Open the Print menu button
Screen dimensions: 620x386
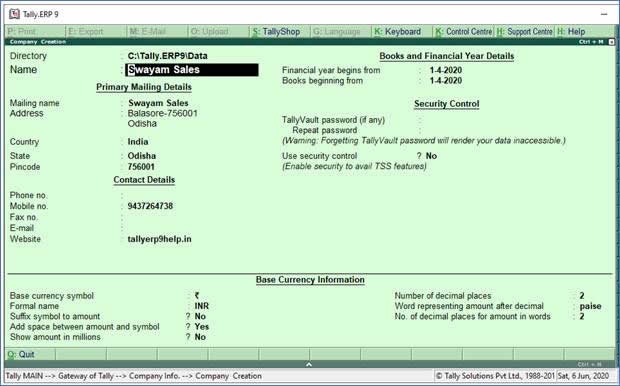click(x=35, y=31)
